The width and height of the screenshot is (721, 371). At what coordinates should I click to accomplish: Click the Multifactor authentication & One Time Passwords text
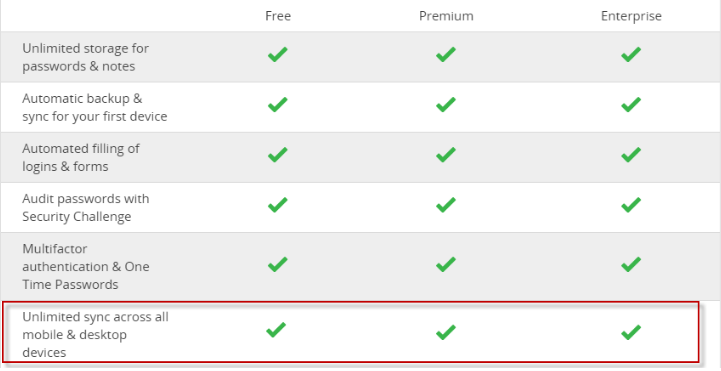click(x=86, y=267)
